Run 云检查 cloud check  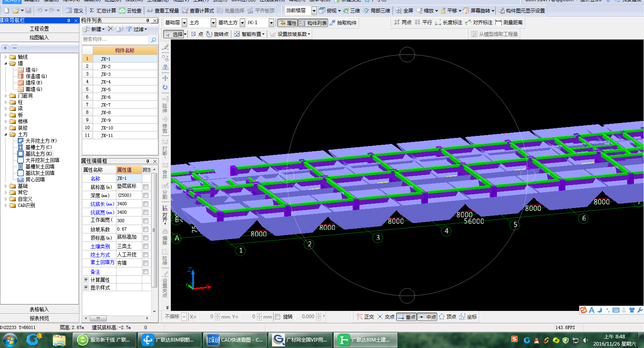pyautogui.click(x=130, y=10)
